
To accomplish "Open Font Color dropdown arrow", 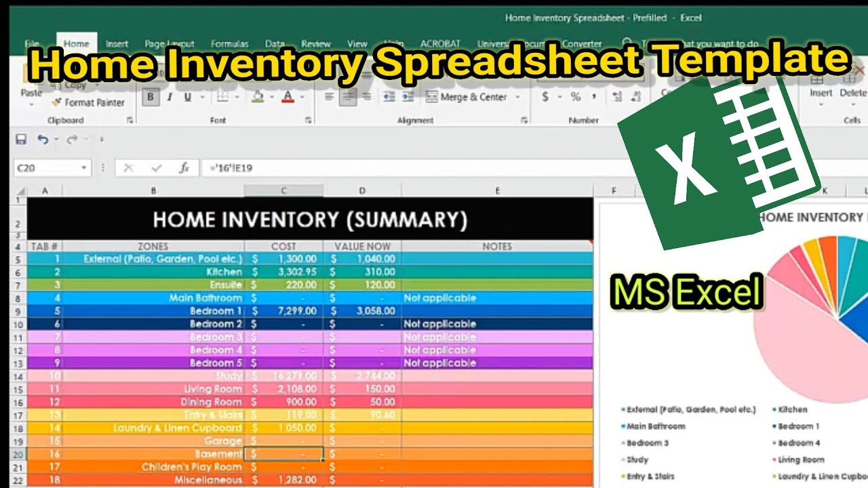I will point(301,97).
